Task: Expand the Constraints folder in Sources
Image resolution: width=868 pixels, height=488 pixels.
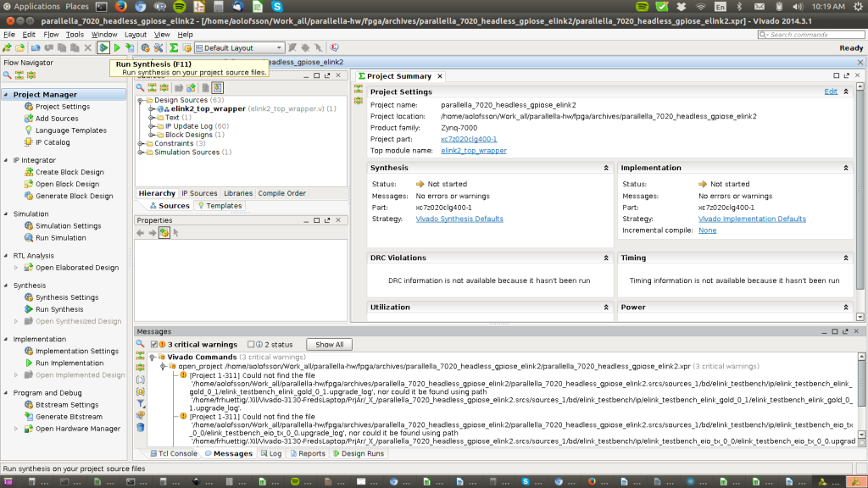Action: tap(141, 143)
